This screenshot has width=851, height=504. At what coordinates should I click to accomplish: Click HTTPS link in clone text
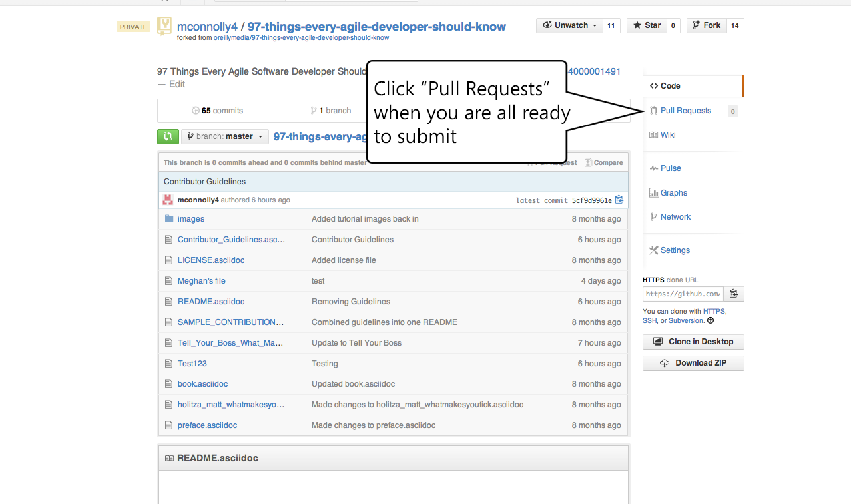coord(714,312)
